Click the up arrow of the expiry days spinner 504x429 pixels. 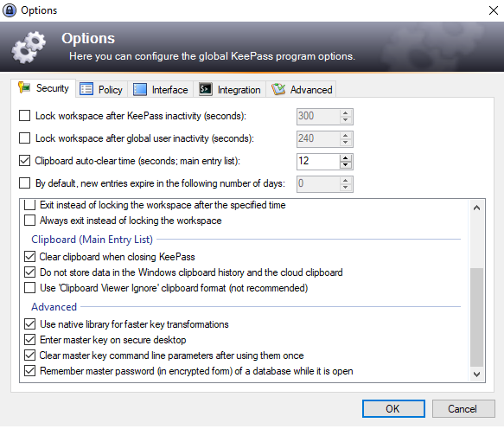coord(346,180)
